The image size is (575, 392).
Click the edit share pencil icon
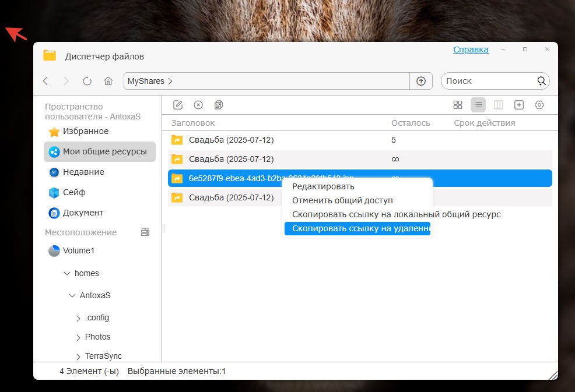pos(178,105)
